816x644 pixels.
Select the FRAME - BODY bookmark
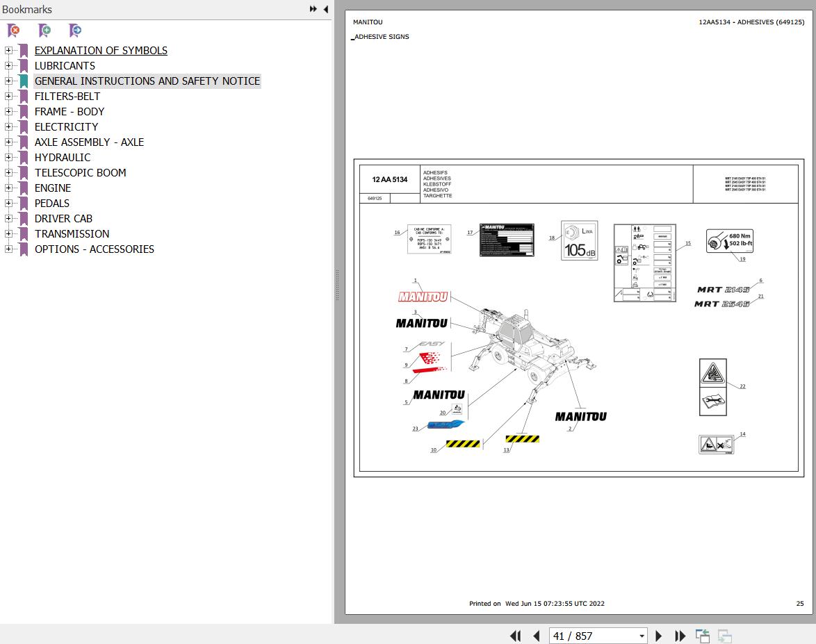coord(70,111)
